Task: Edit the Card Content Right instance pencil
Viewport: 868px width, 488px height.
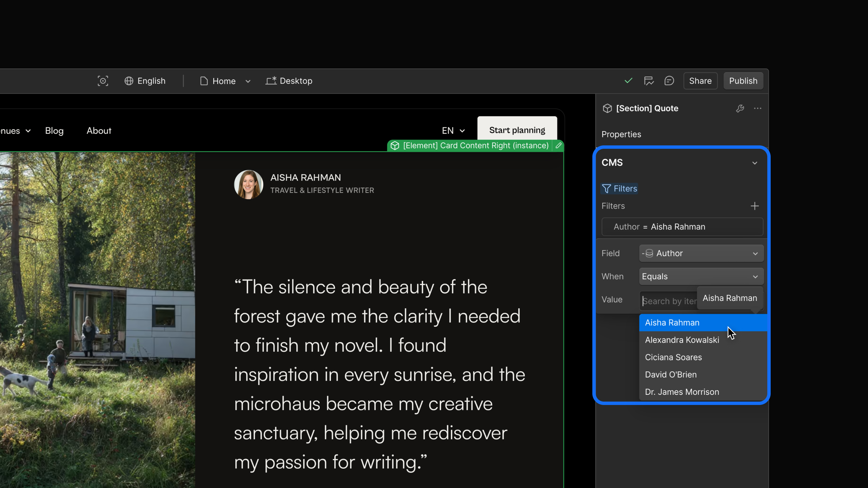Action: (558, 145)
